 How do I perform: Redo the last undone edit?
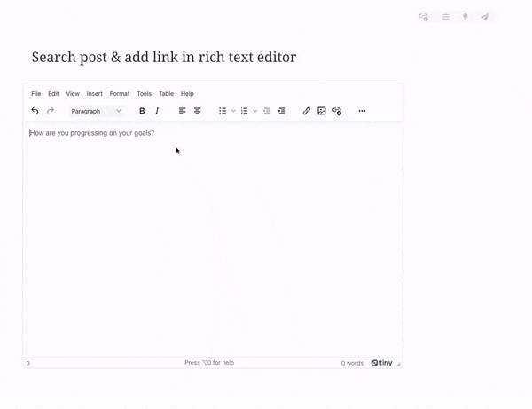tap(51, 111)
